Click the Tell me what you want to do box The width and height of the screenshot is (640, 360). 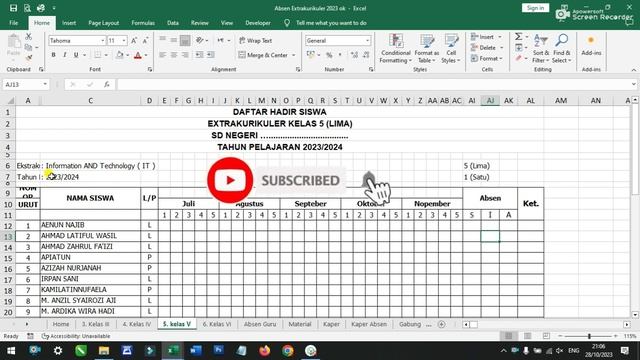pos(331,23)
